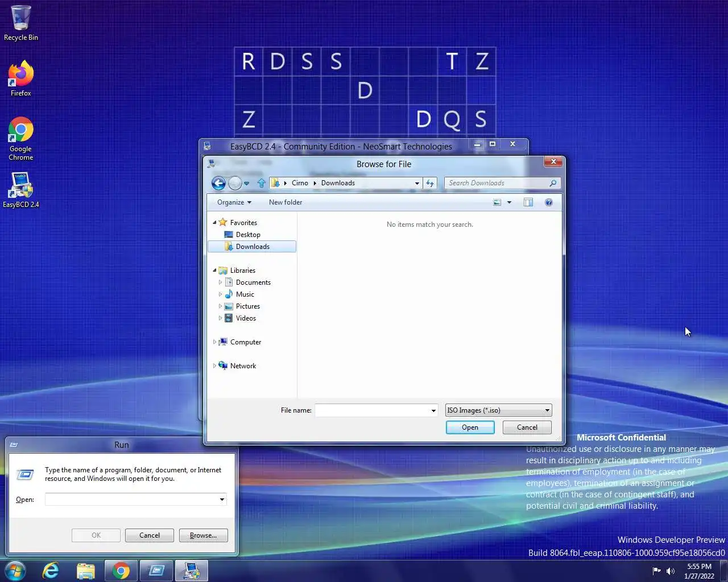Image resolution: width=728 pixels, height=582 pixels.
Task: Click the search magnifier icon
Action: click(x=552, y=183)
